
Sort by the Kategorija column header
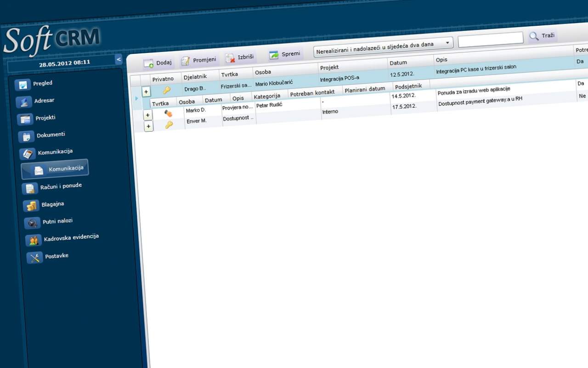click(266, 96)
